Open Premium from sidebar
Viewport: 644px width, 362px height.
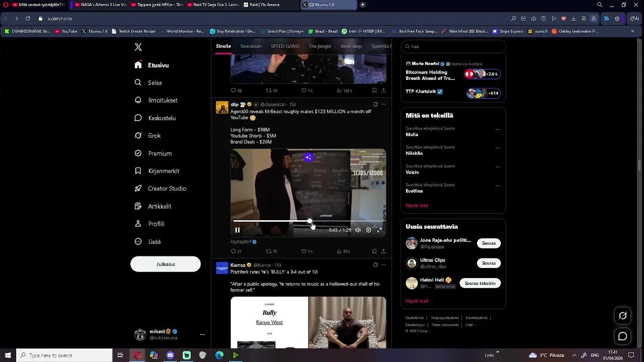pyautogui.click(x=153, y=153)
